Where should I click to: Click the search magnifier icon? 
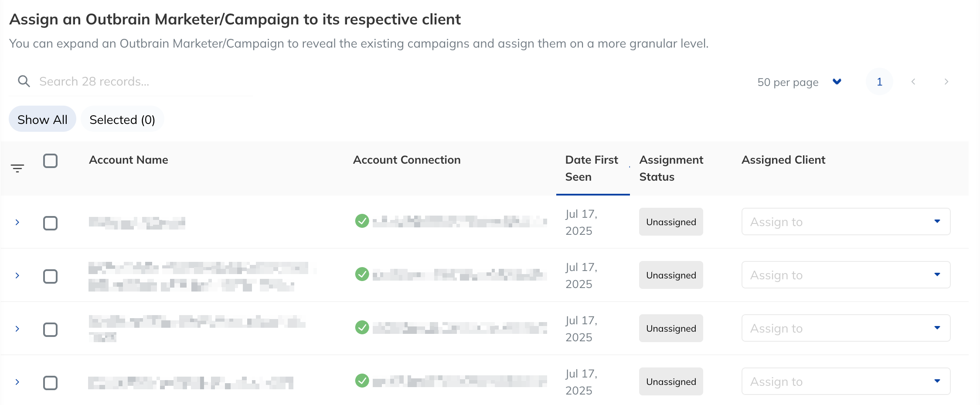pyautogui.click(x=24, y=81)
